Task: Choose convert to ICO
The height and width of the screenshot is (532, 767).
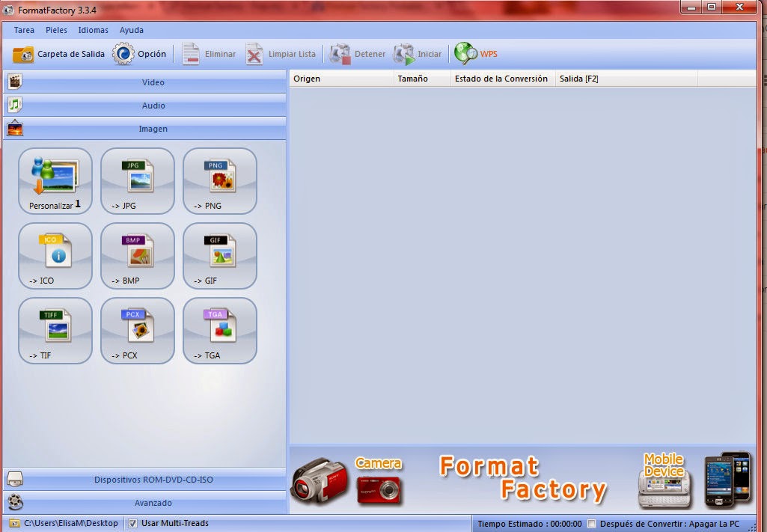Action: [x=55, y=256]
